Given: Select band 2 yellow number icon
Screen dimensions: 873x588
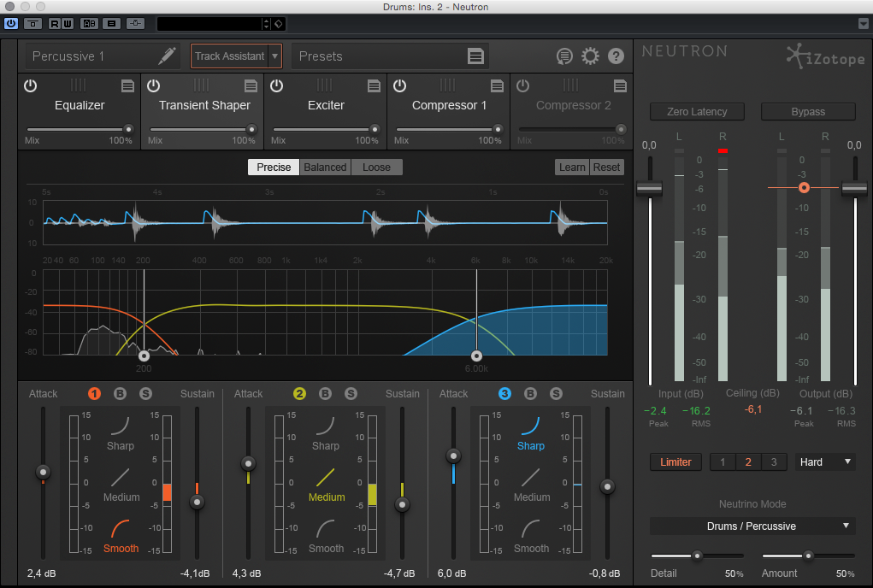Looking at the screenshot, I should tap(299, 394).
